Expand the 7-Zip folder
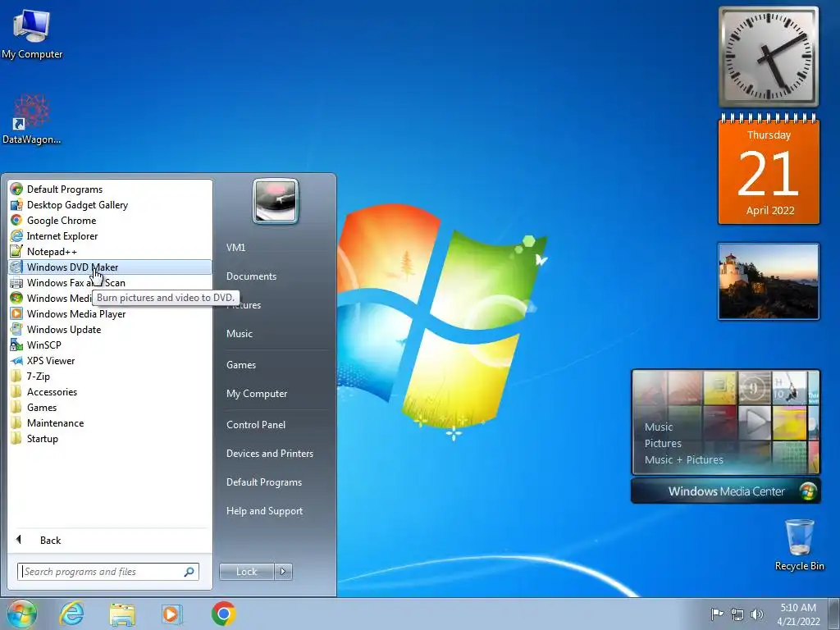This screenshot has height=630, width=840. 111,376
